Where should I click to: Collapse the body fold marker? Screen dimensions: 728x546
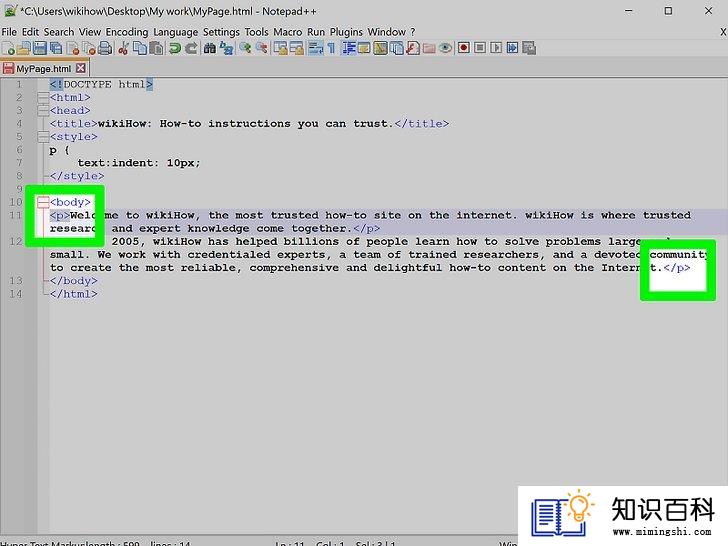click(x=43, y=202)
